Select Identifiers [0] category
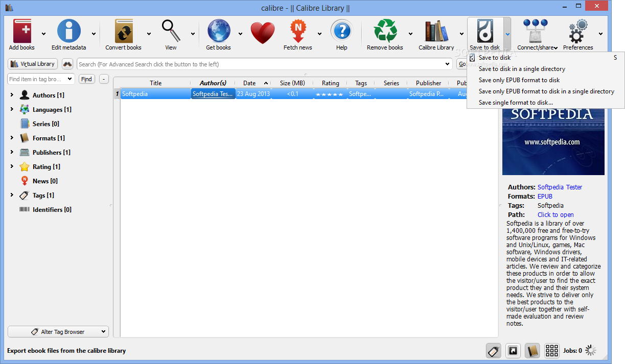The image size is (625, 364). click(x=52, y=210)
